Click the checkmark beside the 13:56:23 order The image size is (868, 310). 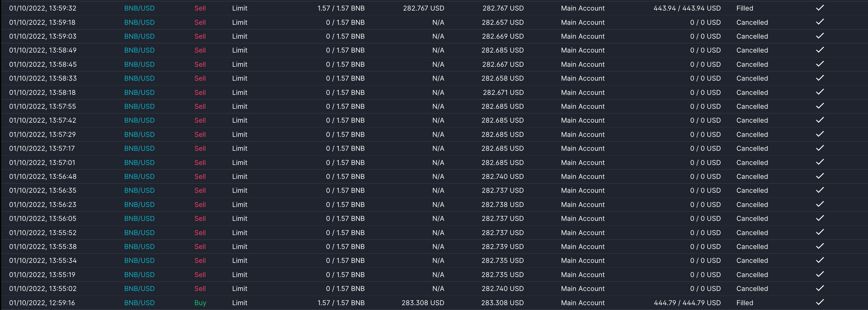(x=820, y=204)
